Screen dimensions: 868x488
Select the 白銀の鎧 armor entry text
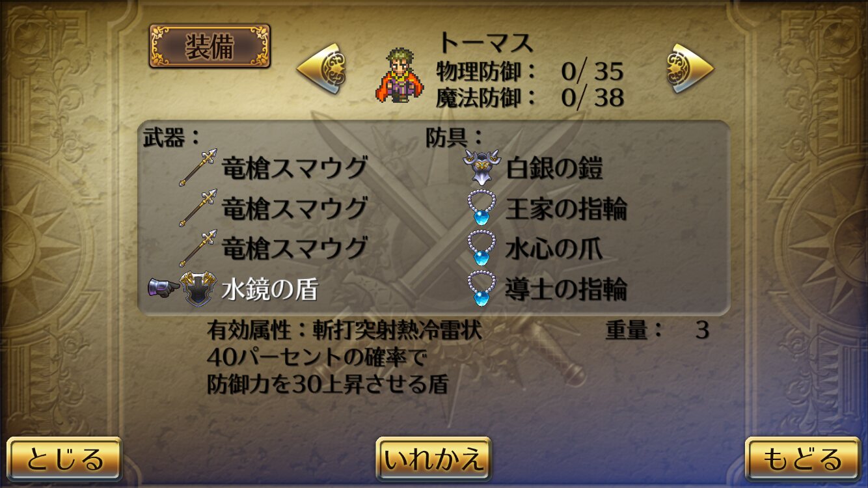pyautogui.click(x=554, y=169)
